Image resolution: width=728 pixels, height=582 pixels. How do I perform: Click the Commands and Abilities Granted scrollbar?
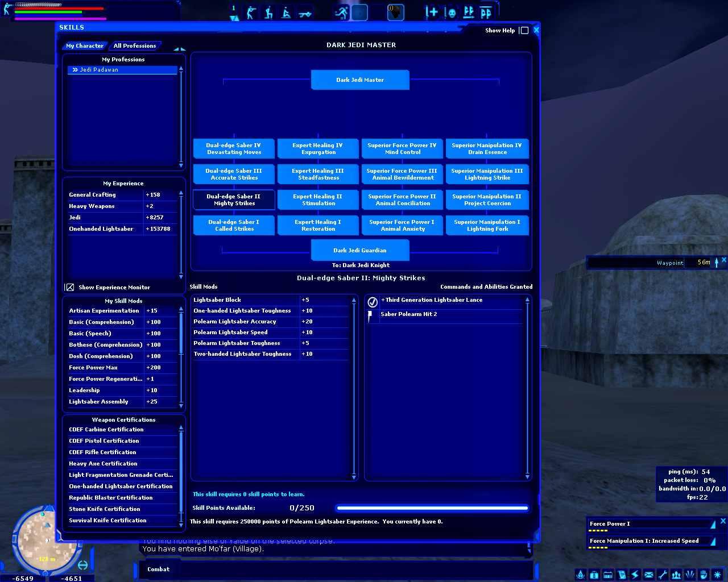[x=527, y=388]
